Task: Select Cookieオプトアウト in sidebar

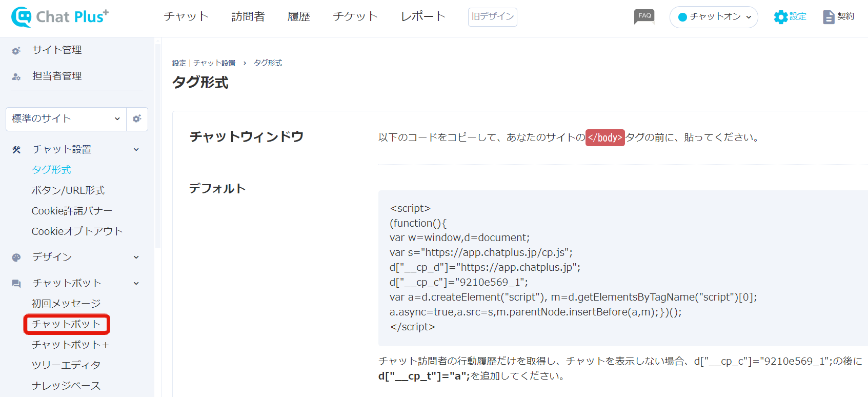Action: click(77, 231)
